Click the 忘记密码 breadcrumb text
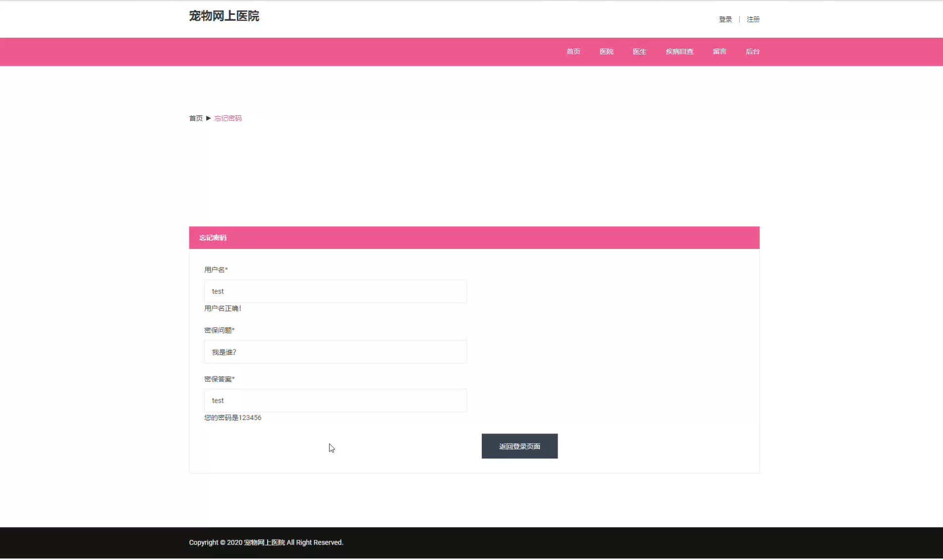This screenshot has height=560, width=943. click(228, 118)
